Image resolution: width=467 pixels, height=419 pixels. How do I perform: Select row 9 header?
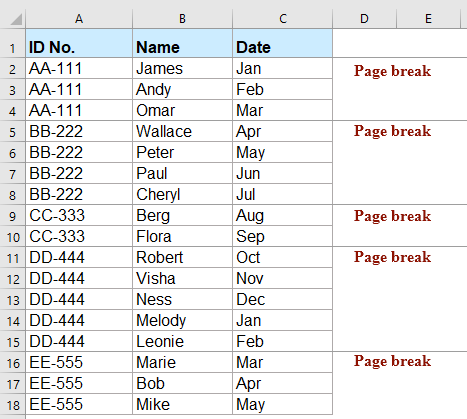pos(13,215)
